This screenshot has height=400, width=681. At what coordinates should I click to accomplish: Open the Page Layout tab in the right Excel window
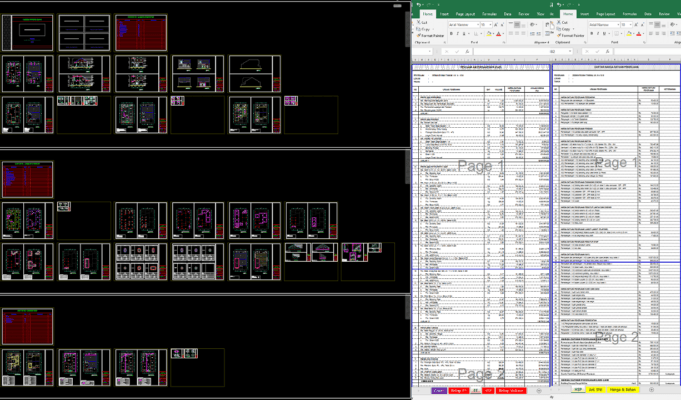[605, 14]
